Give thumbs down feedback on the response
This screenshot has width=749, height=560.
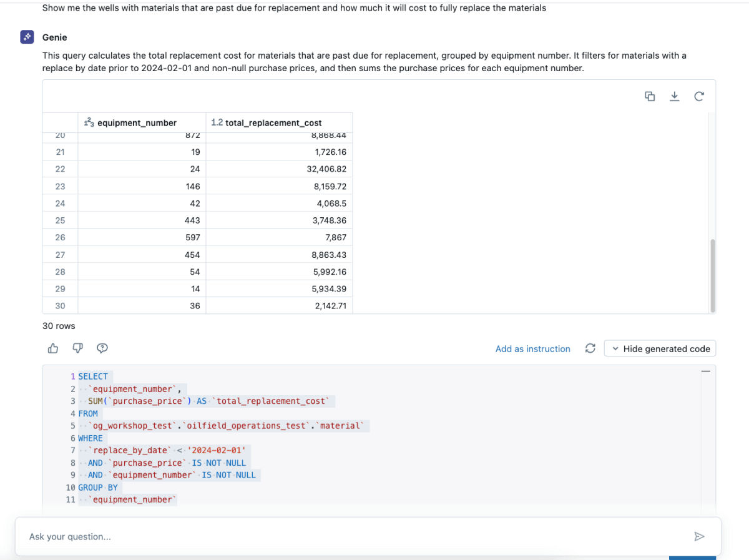click(77, 348)
